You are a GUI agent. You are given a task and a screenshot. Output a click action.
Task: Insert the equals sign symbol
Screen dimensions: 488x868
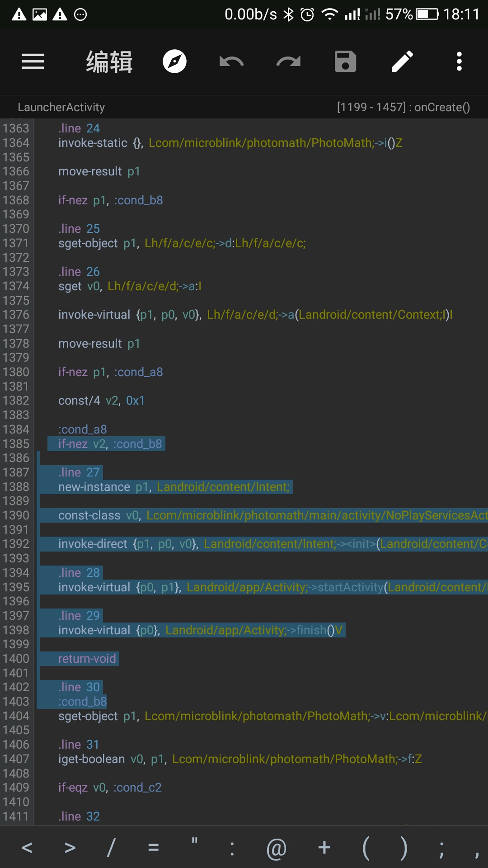tap(154, 847)
